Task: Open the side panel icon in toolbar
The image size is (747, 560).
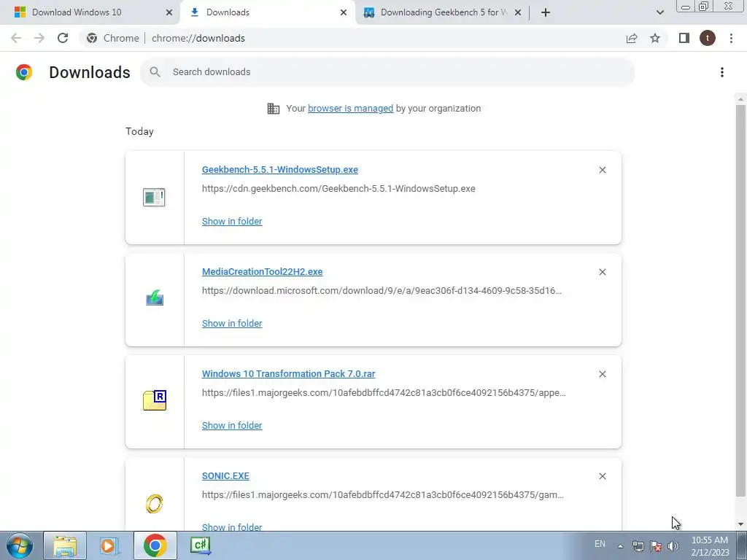Action: coord(684,38)
